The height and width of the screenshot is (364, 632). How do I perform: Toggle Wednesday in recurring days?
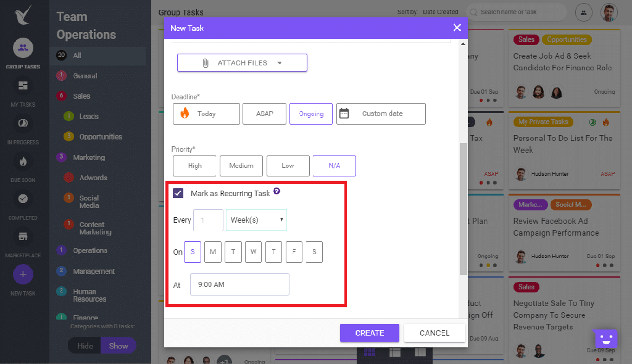(253, 252)
